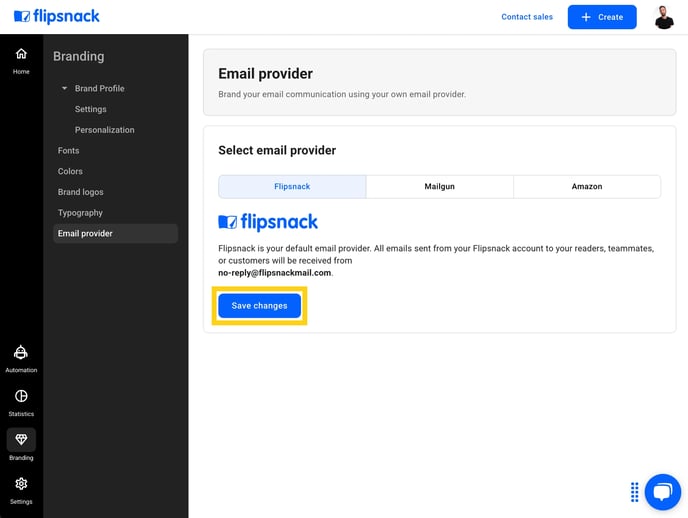Click the Create button
688x518 pixels.
click(602, 17)
